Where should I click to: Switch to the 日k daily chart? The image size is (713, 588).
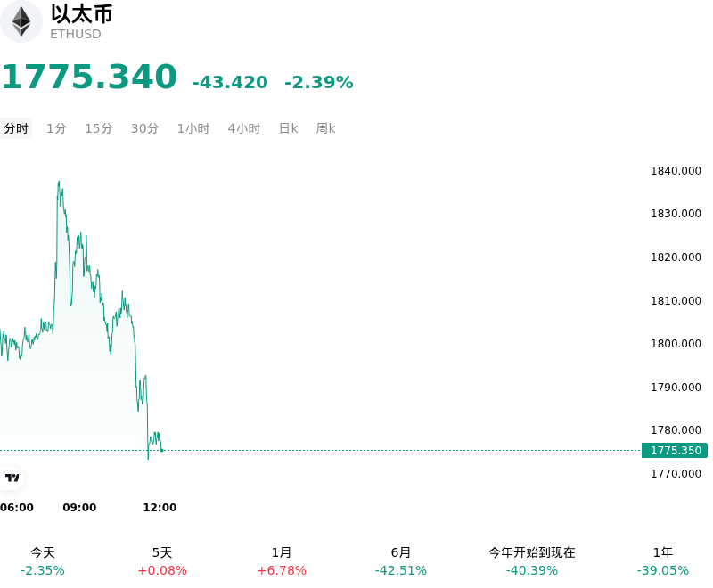[x=288, y=128]
